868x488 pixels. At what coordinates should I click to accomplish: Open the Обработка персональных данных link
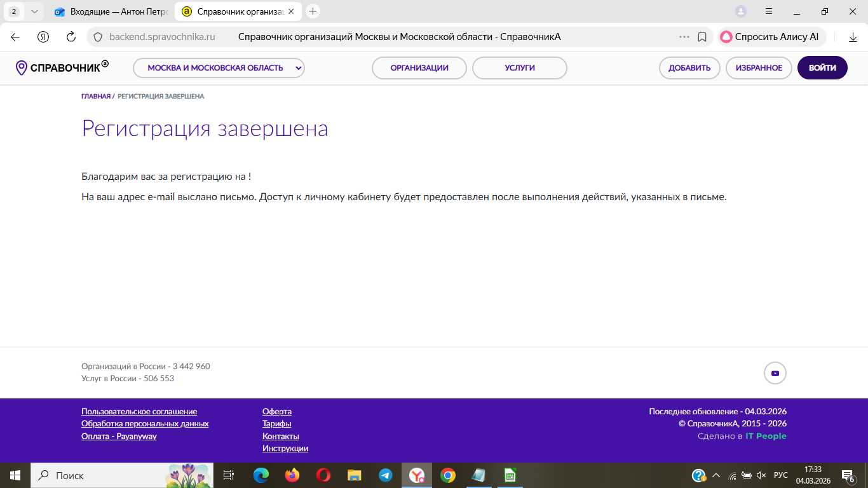(145, 424)
